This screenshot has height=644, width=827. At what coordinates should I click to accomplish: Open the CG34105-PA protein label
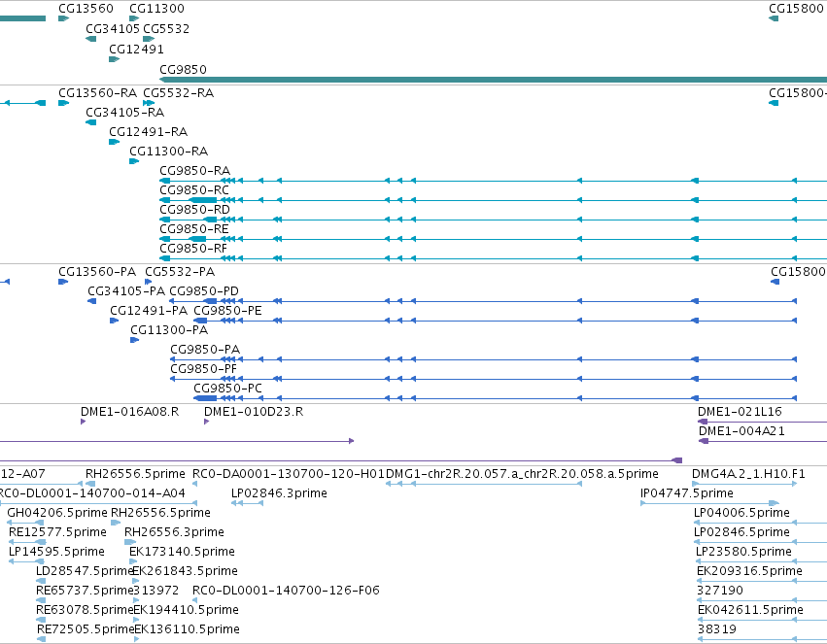(x=126, y=291)
